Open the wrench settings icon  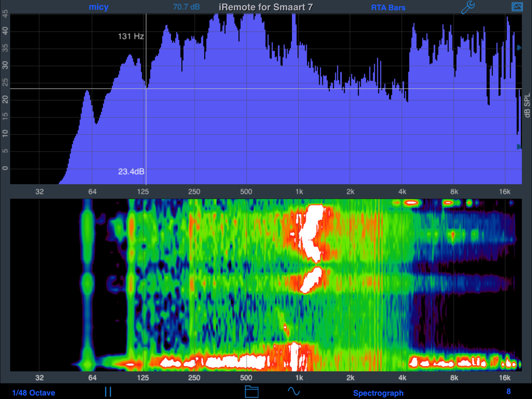(x=467, y=7)
